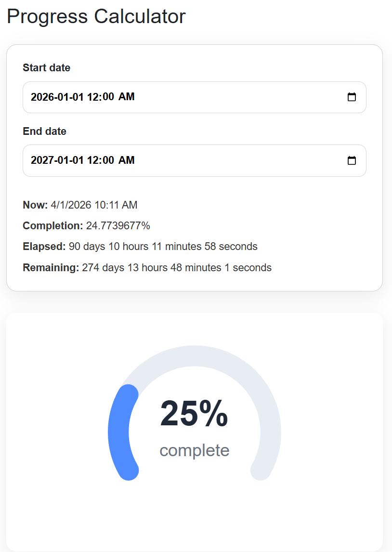Click the Elapsed time readout

(163, 247)
